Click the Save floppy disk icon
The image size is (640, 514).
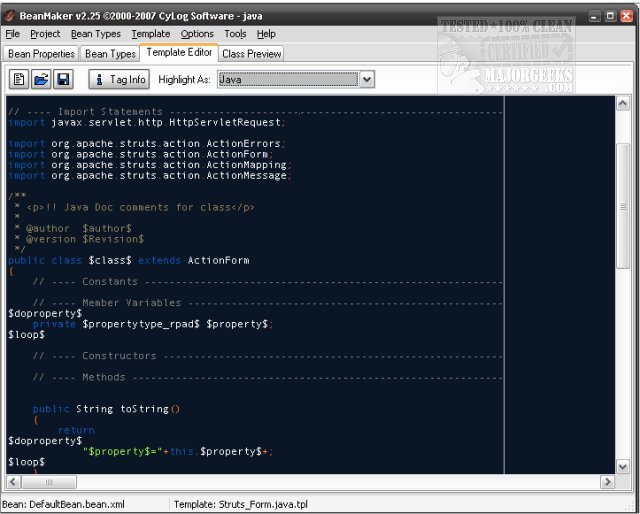click(63, 79)
